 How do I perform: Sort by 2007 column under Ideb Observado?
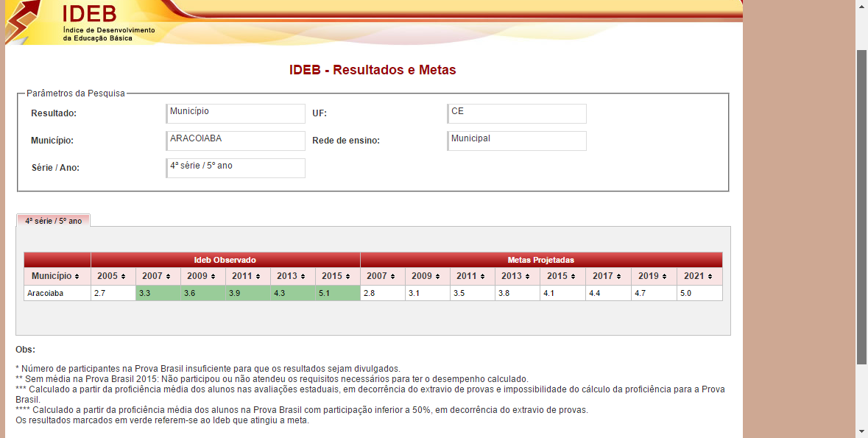[158, 276]
